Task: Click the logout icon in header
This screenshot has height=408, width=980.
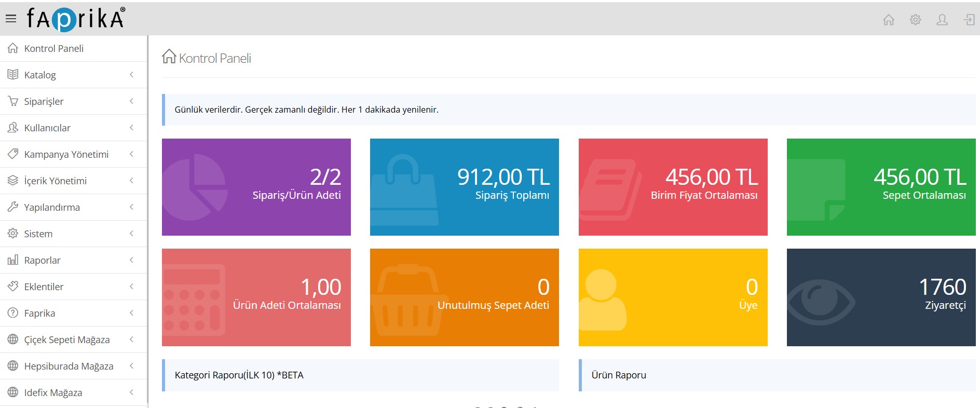Action: [x=969, y=20]
